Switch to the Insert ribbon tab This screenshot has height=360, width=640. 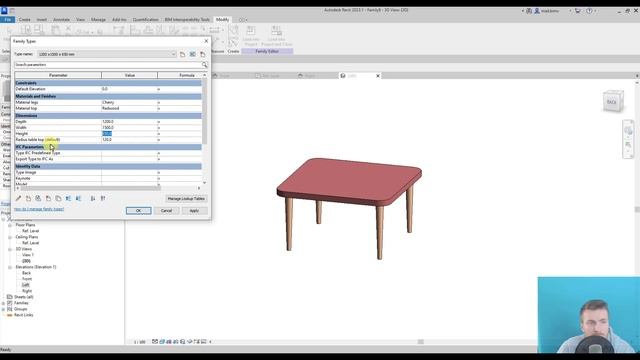point(42,20)
